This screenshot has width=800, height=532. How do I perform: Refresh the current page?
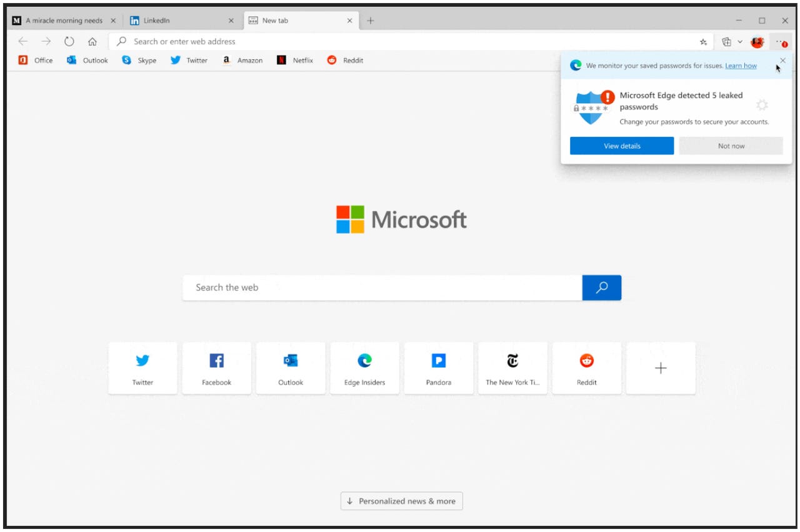pyautogui.click(x=69, y=41)
